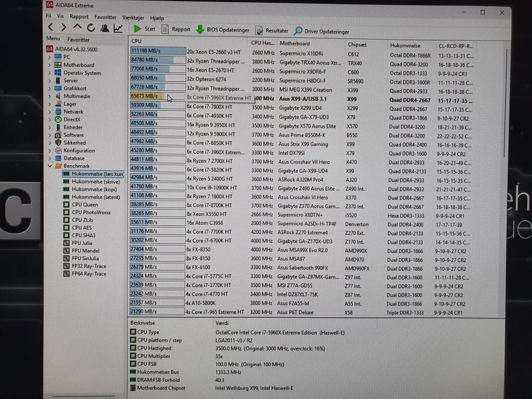Open Rapport from the toolbar
This screenshot has height=399, width=532.
click(176, 29)
